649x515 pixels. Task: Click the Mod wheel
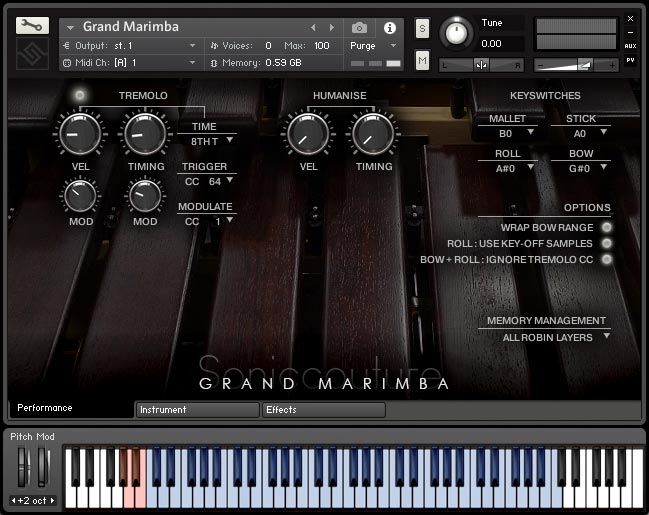pos(43,467)
